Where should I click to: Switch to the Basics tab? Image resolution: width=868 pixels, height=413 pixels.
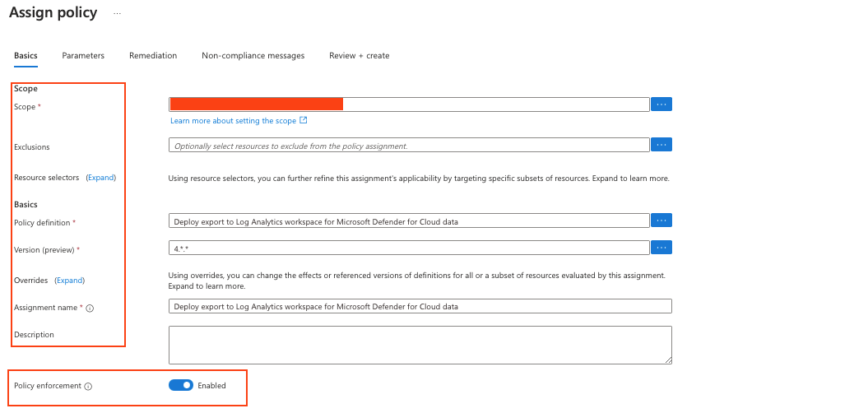[x=26, y=55]
